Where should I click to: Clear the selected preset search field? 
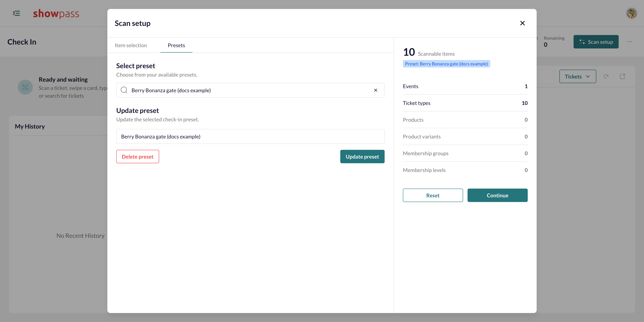(x=376, y=90)
